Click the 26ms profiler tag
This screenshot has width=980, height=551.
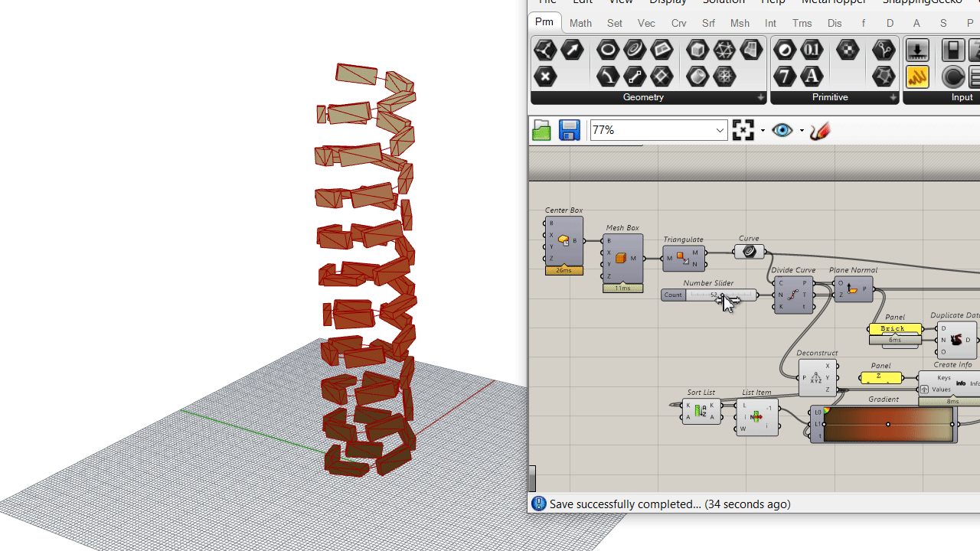(564, 270)
